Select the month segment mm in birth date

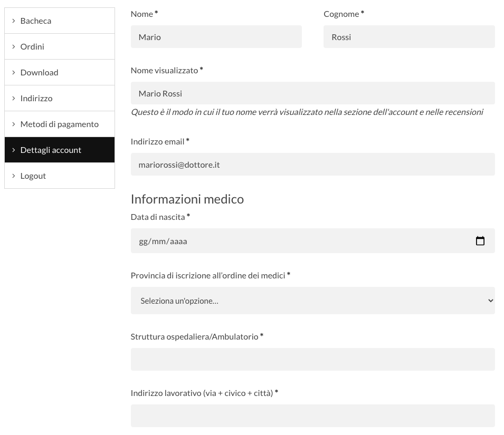pyautogui.click(x=159, y=241)
